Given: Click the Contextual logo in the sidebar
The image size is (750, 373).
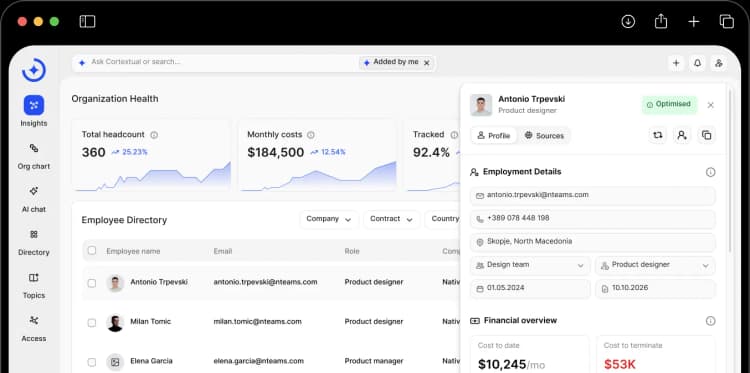Looking at the screenshot, I should 34,70.
